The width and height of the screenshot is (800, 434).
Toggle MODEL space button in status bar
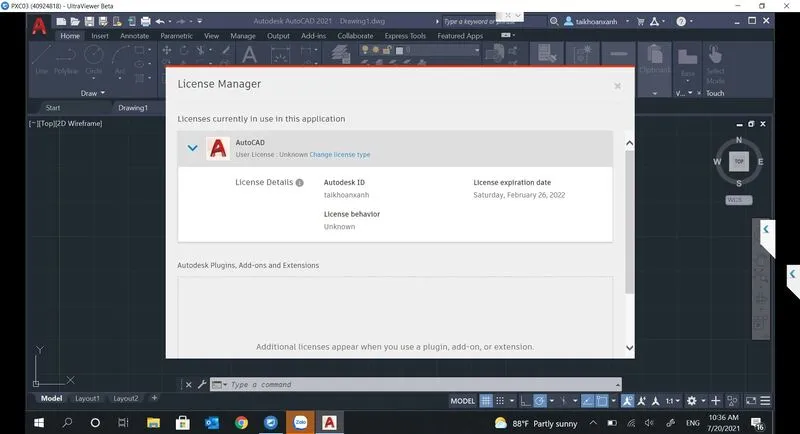point(463,401)
